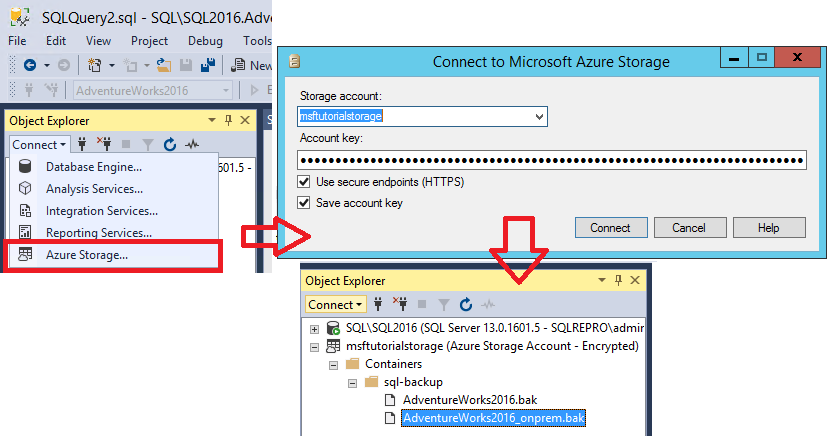Click the connect plug icon in SQL toolbar
The width and height of the screenshot is (827, 437).
pyautogui.click(x=29, y=90)
